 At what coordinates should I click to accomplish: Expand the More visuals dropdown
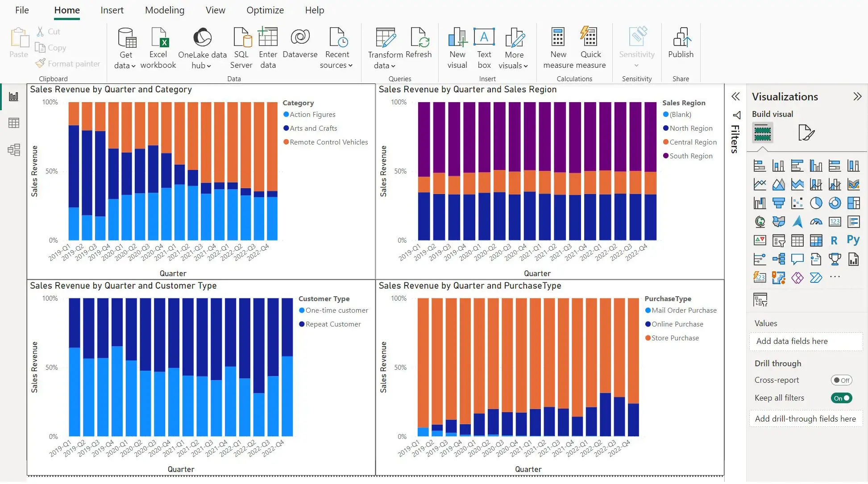[x=514, y=65]
